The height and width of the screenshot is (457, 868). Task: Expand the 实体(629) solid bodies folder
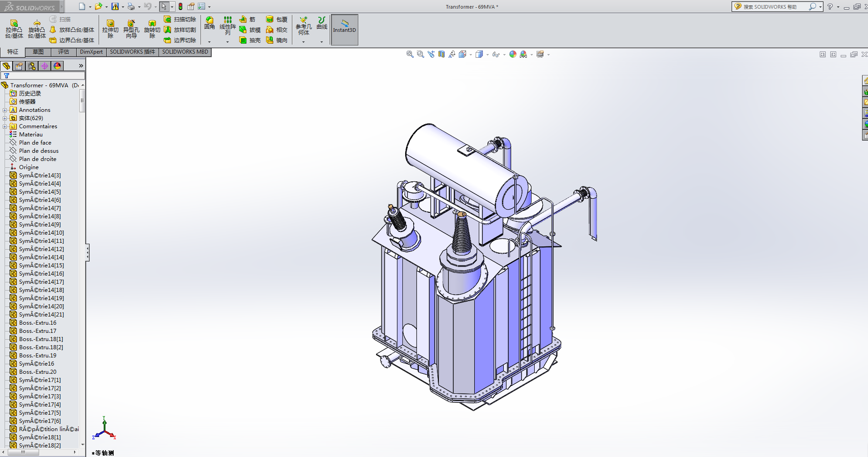5,118
